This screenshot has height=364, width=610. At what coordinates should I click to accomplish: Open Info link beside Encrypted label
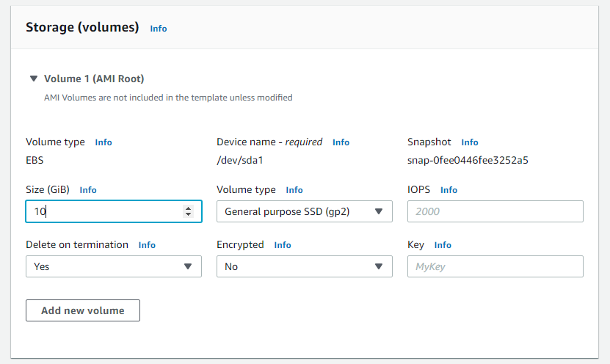pos(283,245)
